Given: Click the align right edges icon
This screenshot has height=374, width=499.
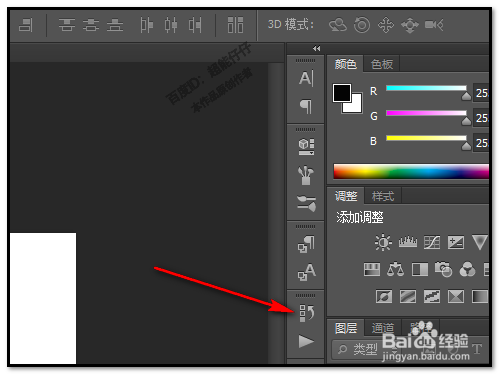Looking at the screenshot, I should (x=26, y=25).
